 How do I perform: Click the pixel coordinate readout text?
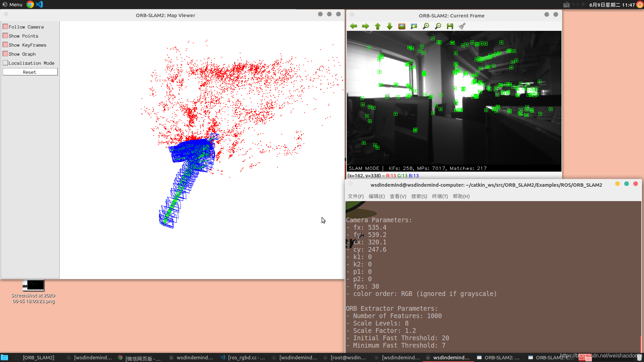tap(383, 176)
